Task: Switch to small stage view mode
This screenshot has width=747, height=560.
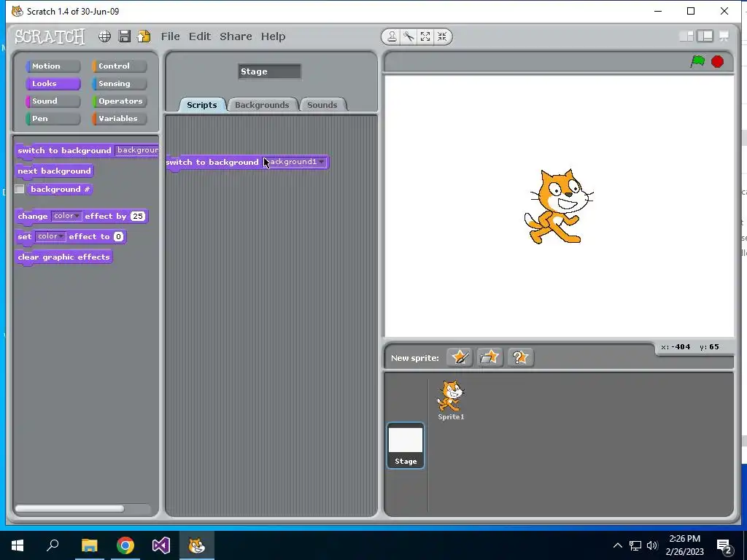Action: click(686, 36)
